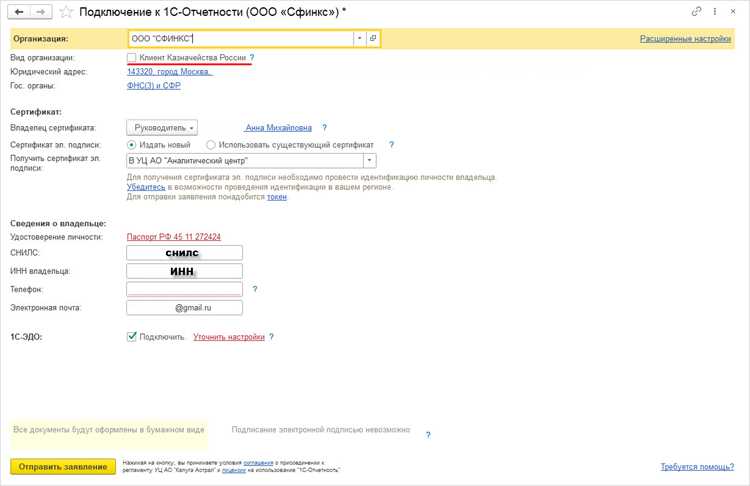Open organization card icon next to ООО СФИНКС

tap(373, 38)
